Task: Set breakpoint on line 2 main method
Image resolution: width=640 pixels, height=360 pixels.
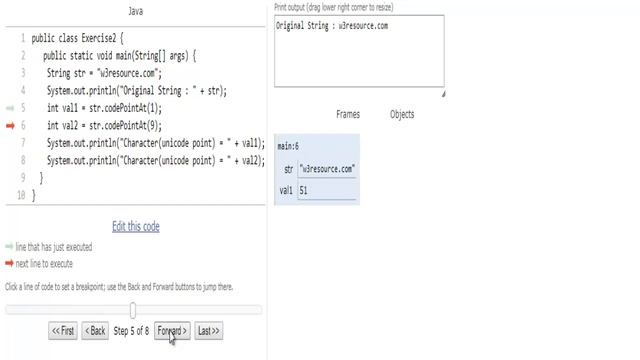Action: (x=120, y=56)
